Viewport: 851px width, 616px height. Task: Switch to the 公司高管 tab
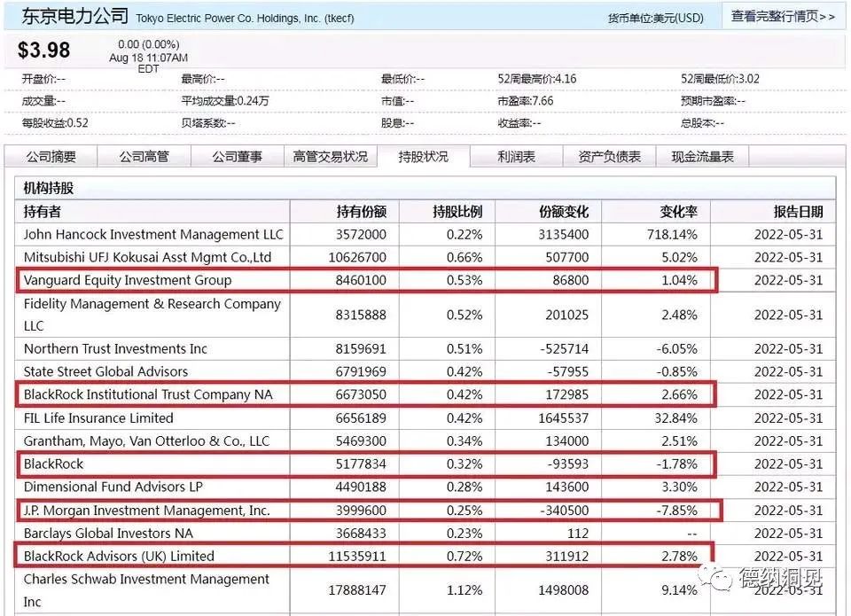tap(144, 157)
